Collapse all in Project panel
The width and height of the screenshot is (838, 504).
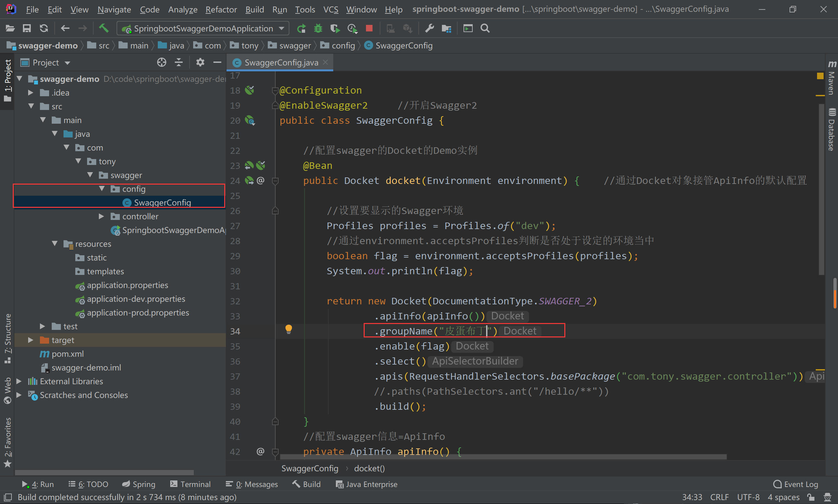[x=179, y=62]
